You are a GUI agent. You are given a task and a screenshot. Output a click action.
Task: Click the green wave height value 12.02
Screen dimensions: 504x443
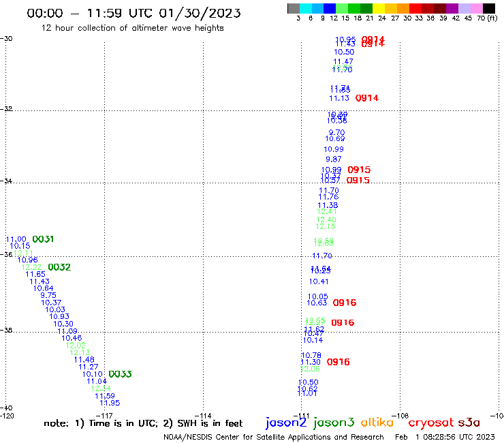pos(76,345)
